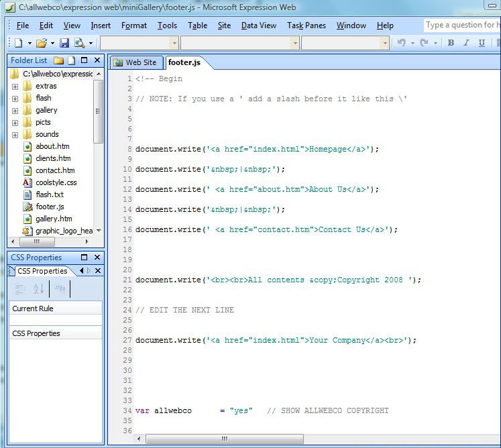Viewport: 501px width, 448px height.
Task: Maximize the CSS Properties panel
Action: coord(84,258)
